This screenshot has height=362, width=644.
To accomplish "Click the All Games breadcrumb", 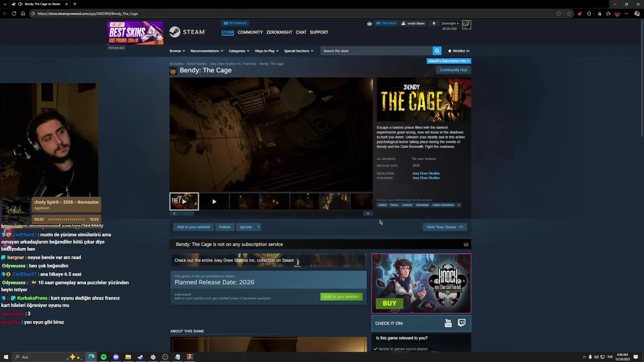I will click(176, 64).
